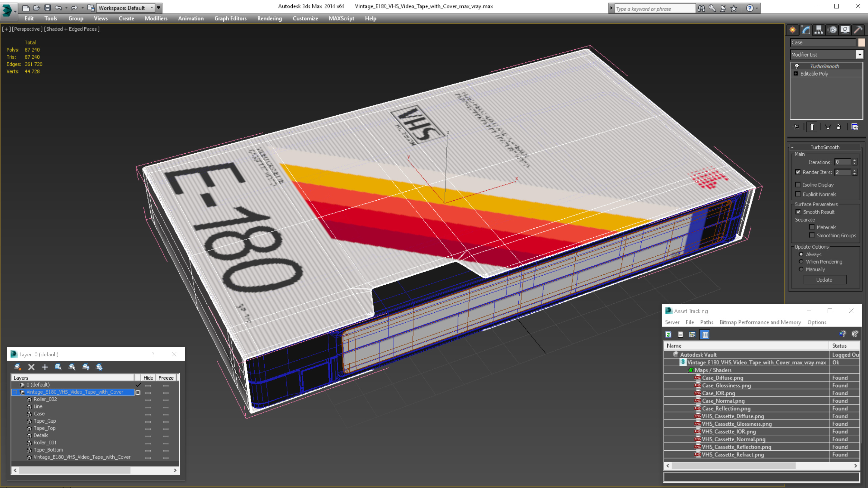Enable Isoline Display checkbox
The image size is (868, 488).
798,185
